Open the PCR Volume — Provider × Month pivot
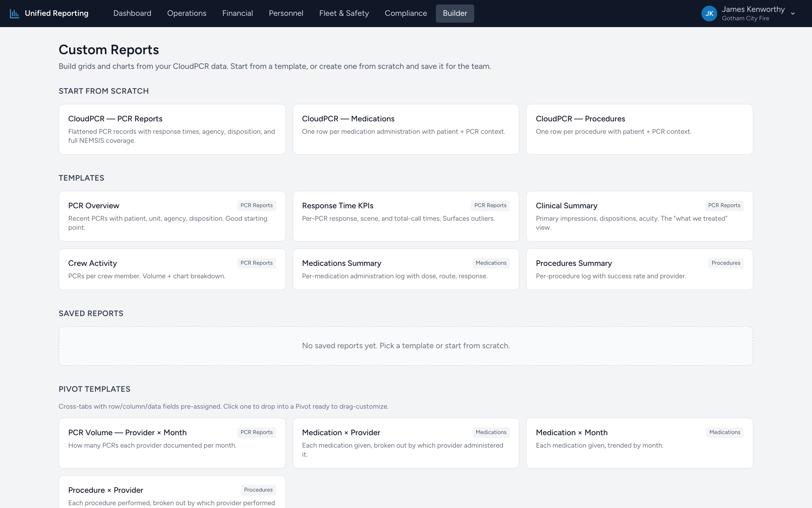 click(172, 443)
